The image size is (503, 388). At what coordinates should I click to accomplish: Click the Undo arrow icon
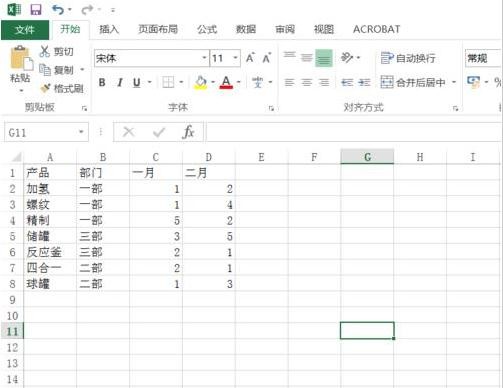coord(58,9)
